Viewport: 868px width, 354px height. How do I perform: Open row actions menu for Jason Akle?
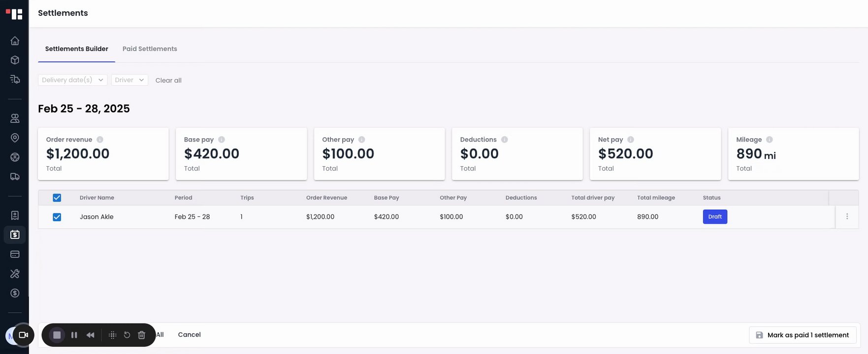(x=847, y=216)
